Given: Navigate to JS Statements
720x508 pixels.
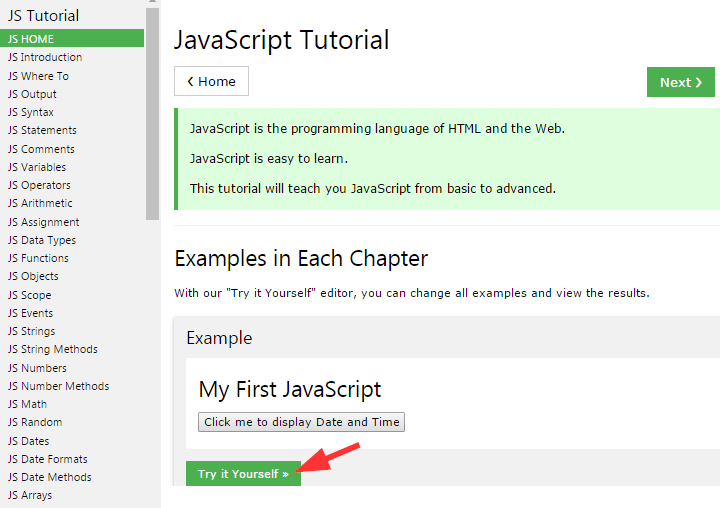Looking at the screenshot, I should coord(42,130).
